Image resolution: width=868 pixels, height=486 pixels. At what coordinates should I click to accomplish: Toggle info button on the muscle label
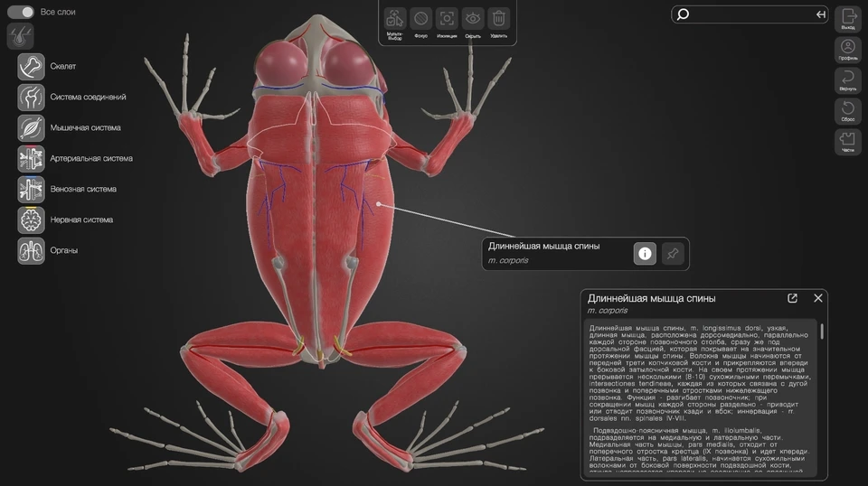pyautogui.click(x=645, y=254)
